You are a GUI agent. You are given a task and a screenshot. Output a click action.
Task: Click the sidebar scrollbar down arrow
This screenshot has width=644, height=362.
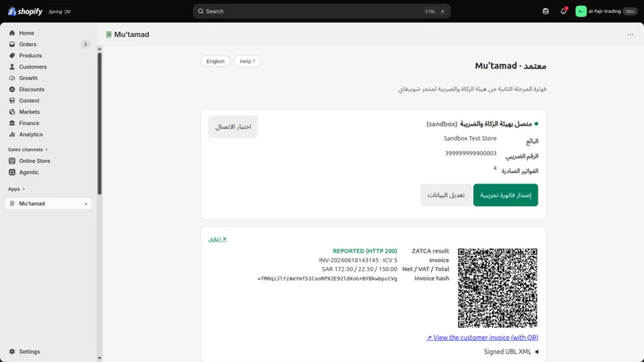pos(99,358)
